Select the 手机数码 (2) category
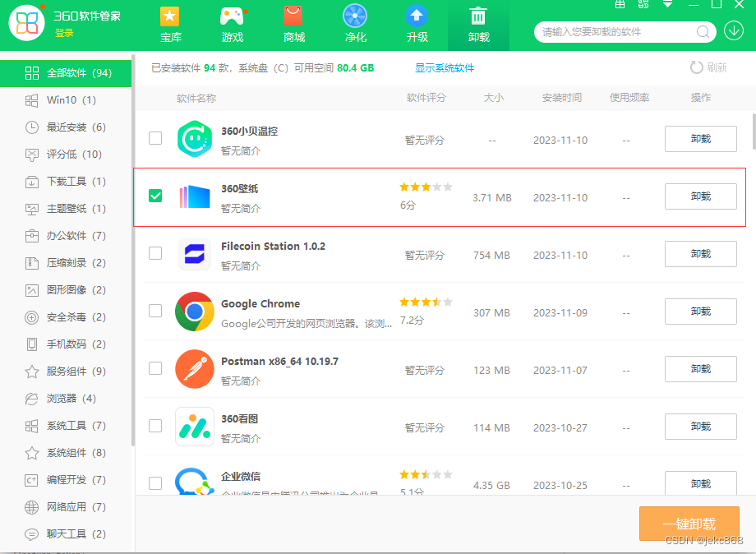 [66, 344]
